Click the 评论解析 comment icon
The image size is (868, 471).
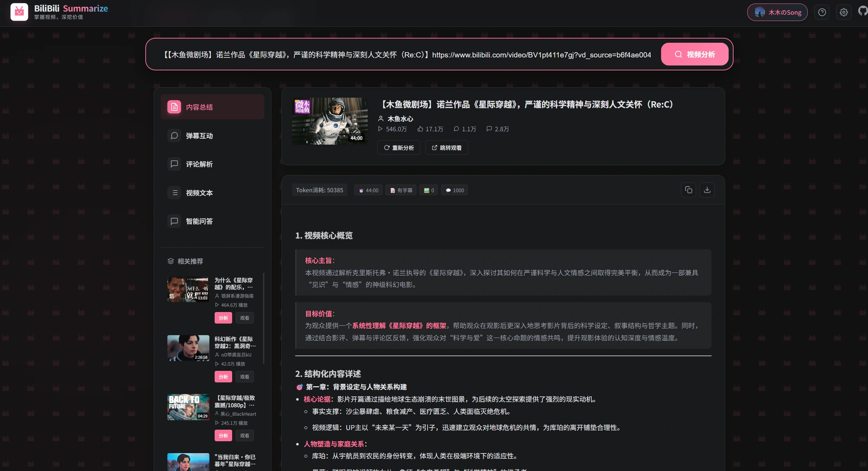pyautogui.click(x=174, y=164)
